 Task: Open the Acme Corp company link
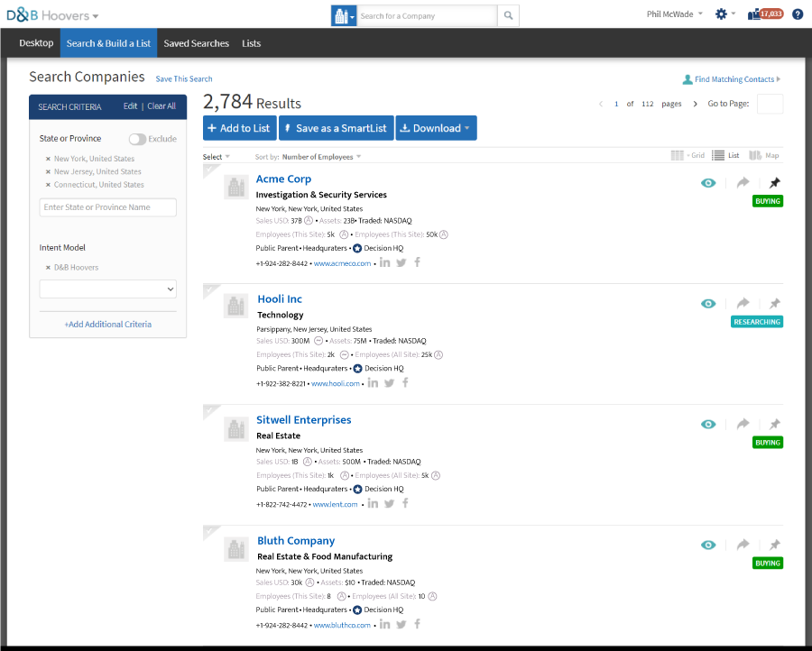coord(283,179)
